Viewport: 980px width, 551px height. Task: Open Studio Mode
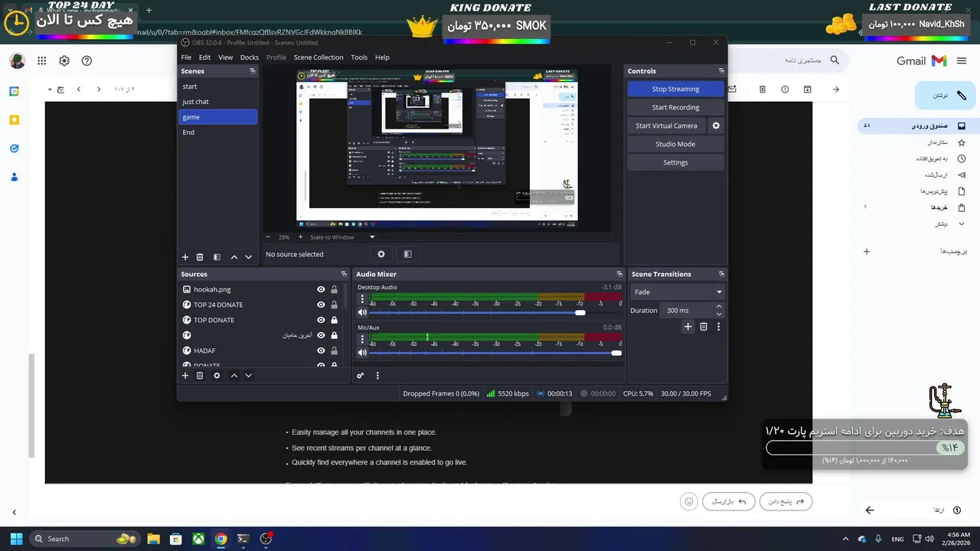click(x=675, y=144)
